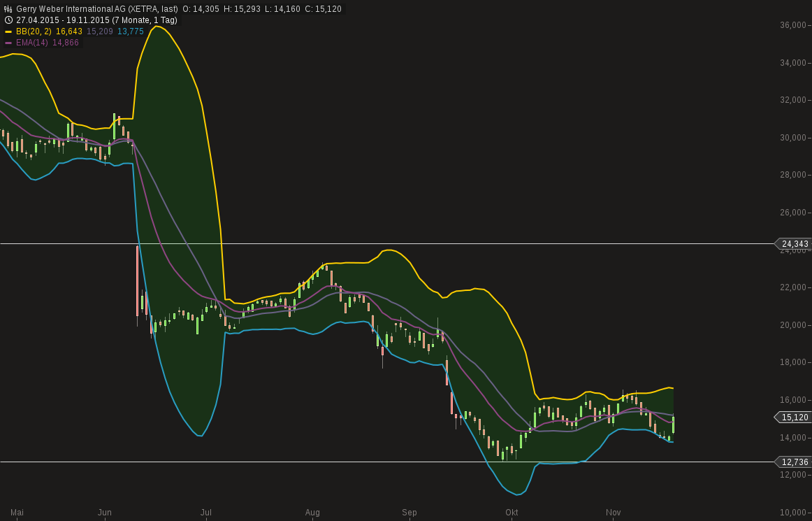Select the yellow BB indicator dash icon
This screenshot has height=521, width=812.
pyautogui.click(x=8, y=31)
